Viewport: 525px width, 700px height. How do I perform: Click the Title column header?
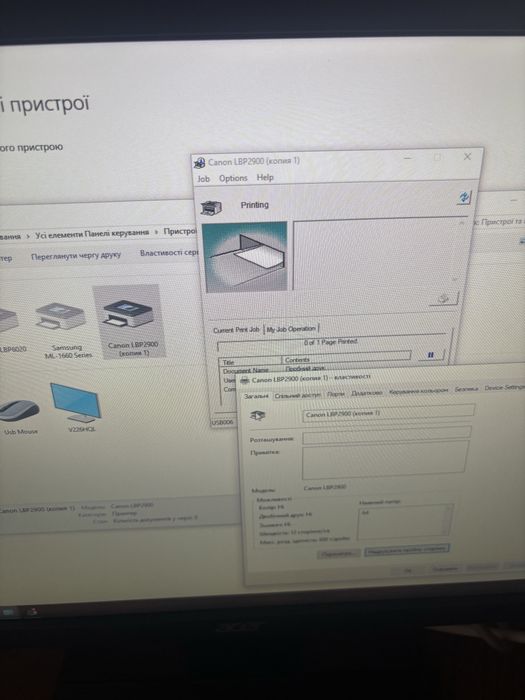click(x=250, y=362)
